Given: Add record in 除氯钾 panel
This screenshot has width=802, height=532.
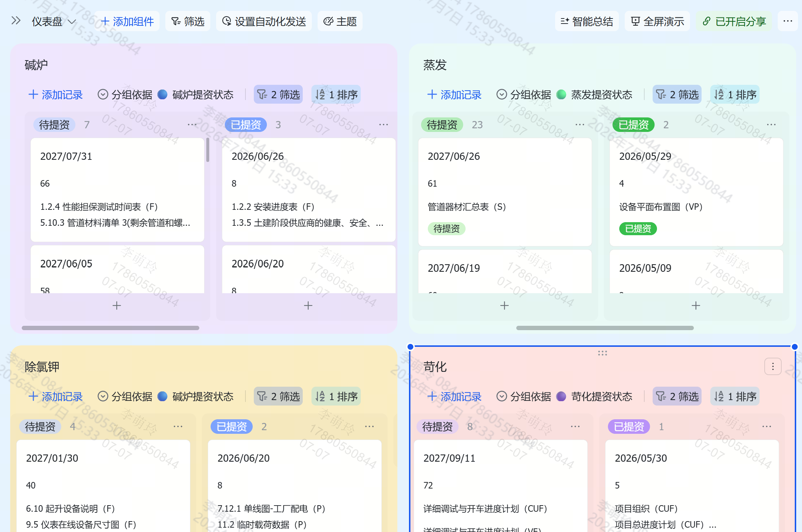Looking at the screenshot, I should (55, 396).
